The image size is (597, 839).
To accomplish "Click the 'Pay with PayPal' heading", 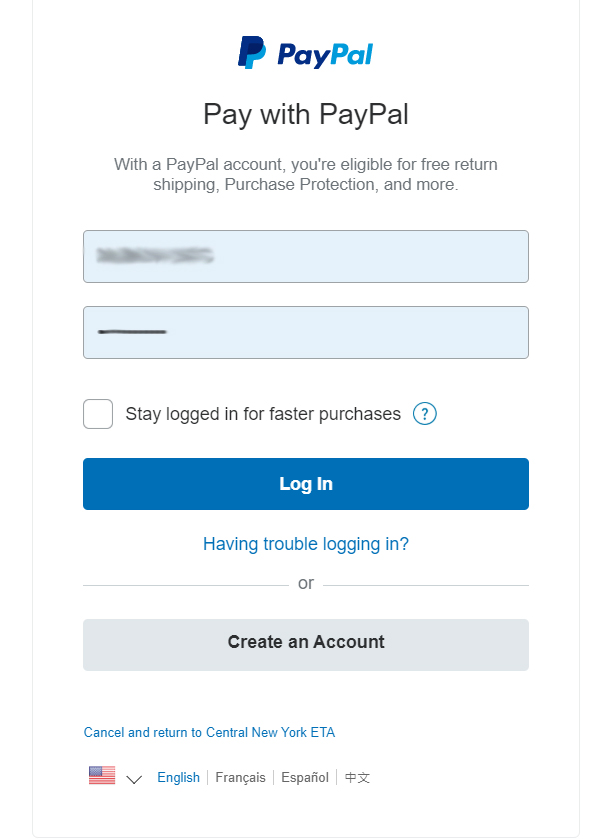I will 306,114.
